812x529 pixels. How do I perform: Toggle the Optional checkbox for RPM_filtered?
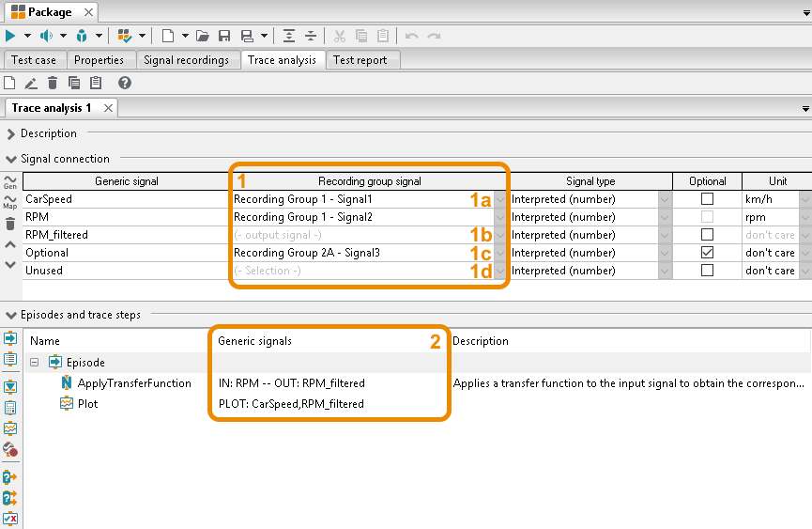point(707,235)
